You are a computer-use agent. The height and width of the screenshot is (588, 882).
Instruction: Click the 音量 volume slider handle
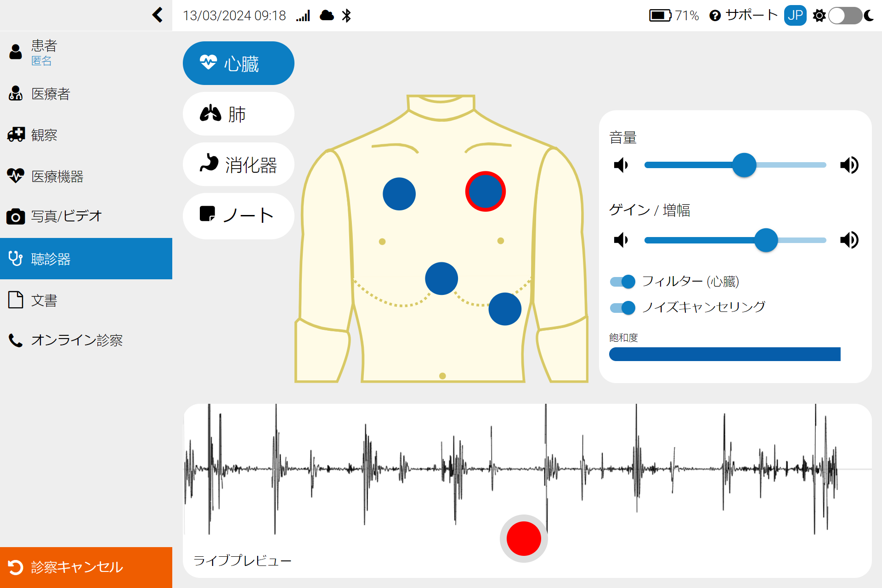click(x=744, y=165)
